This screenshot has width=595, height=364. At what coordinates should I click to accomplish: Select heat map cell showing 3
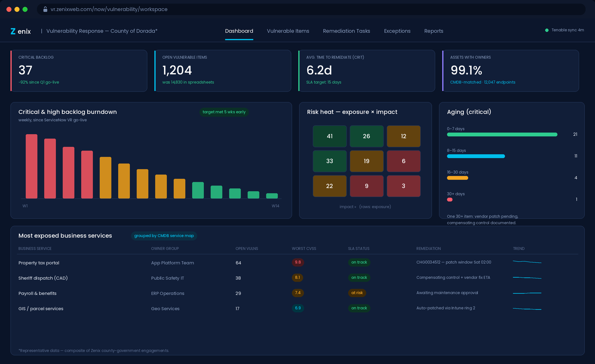[x=404, y=186]
